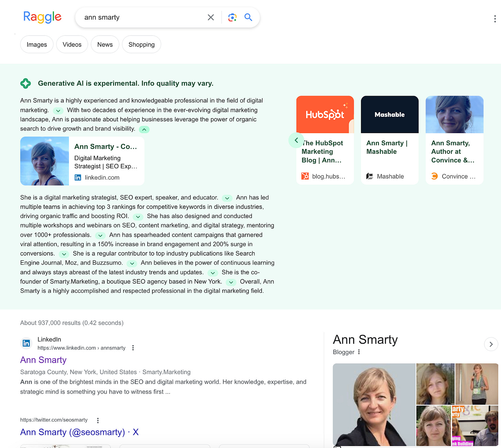Expand chevron after "over 1000+ professionals."
Image resolution: width=501 pixels, height=448 pixels.
[100, 236]
